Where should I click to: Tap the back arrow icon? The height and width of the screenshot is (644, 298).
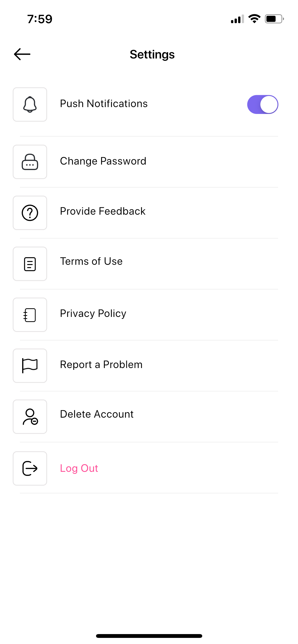(x=22, y=54)
